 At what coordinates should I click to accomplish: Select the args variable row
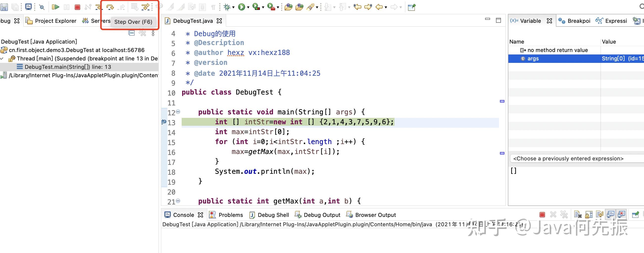click(576, 58)
